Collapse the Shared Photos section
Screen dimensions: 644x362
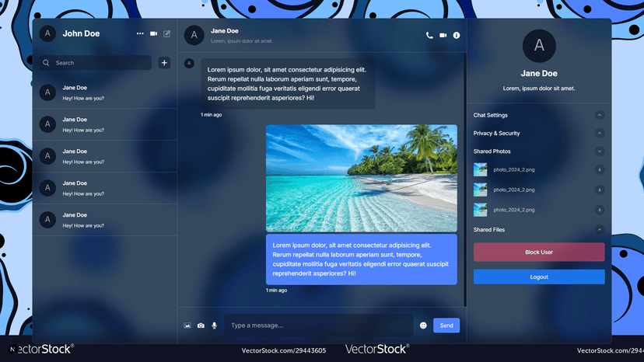tap(600, 151)
